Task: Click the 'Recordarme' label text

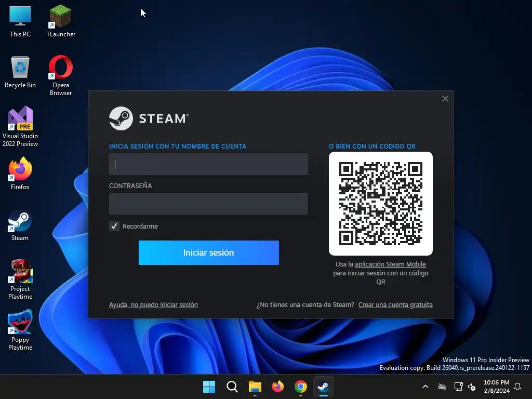Action: click(140, 227)
